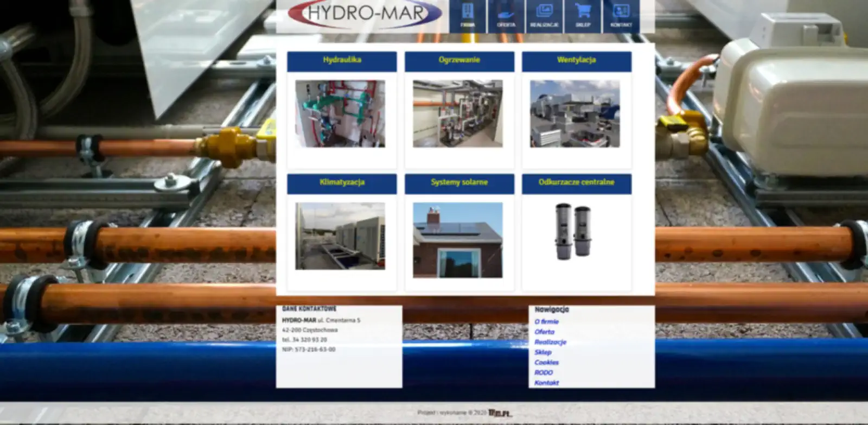Click the central vacuum units image
Screen dimensions: 868x425
pos(573,231)
